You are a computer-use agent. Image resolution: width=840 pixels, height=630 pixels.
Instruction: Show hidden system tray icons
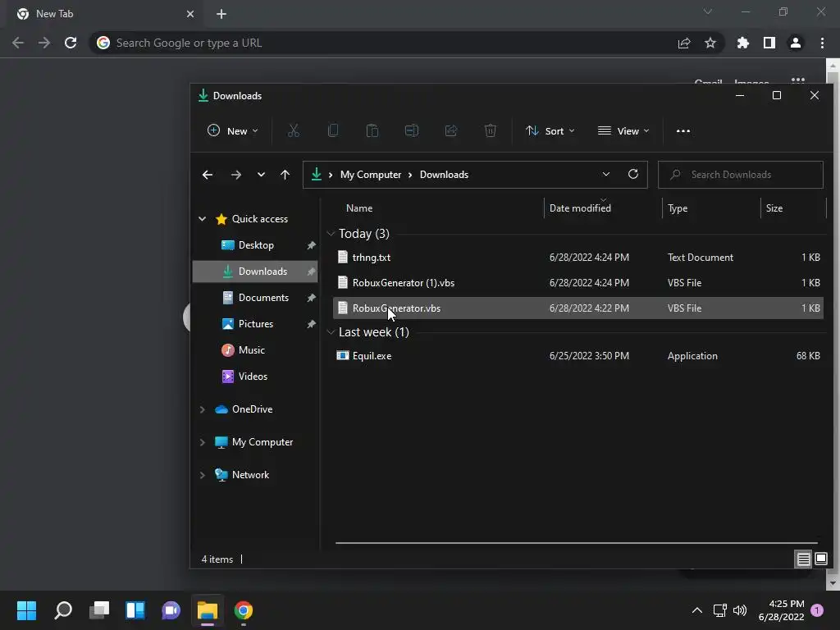coord(697,610)
